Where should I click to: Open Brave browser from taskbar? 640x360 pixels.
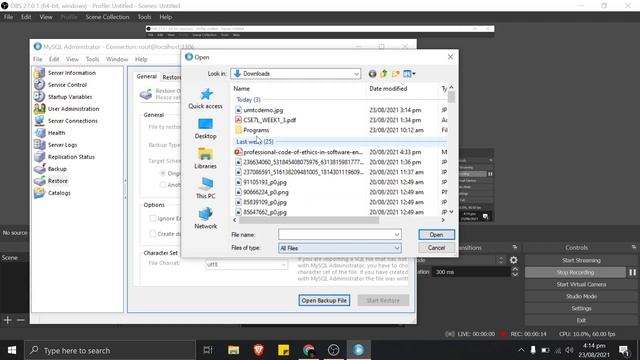pos(258,350)
